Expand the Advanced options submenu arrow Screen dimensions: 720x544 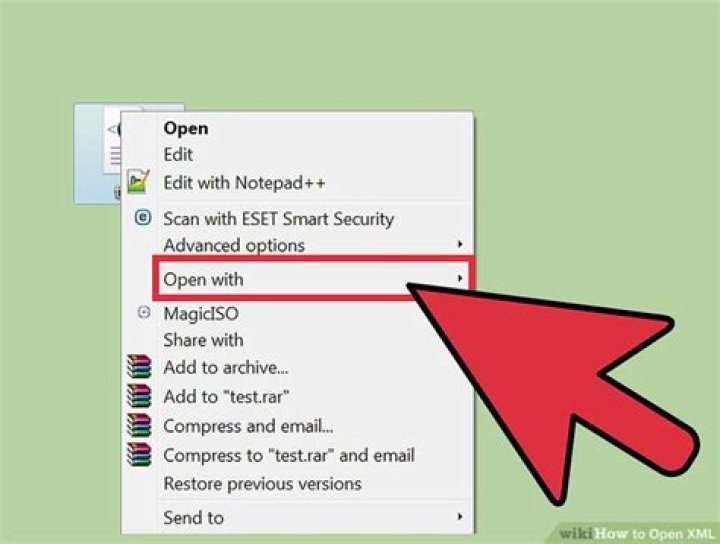coord(460,244)
